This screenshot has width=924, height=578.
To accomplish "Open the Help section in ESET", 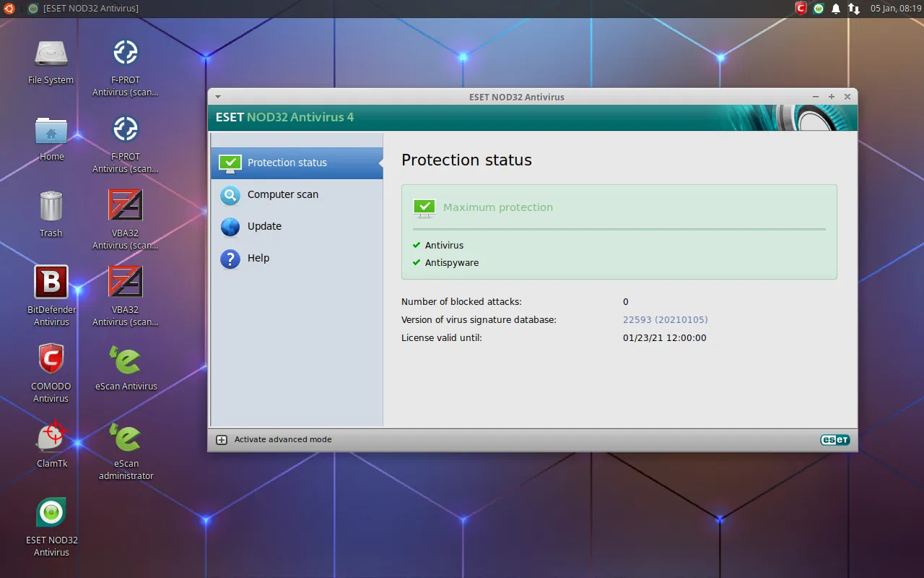I will [297, 258].
